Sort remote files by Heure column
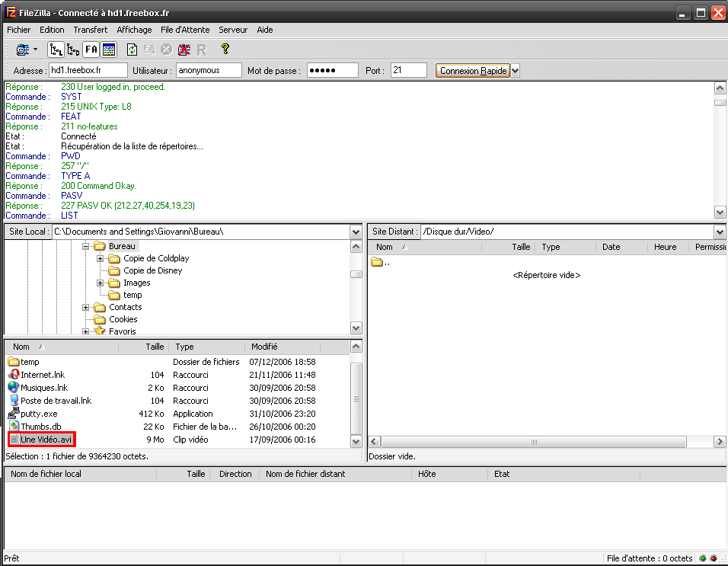The width and height of the screenshot is (728, 566). click(668, 248)
